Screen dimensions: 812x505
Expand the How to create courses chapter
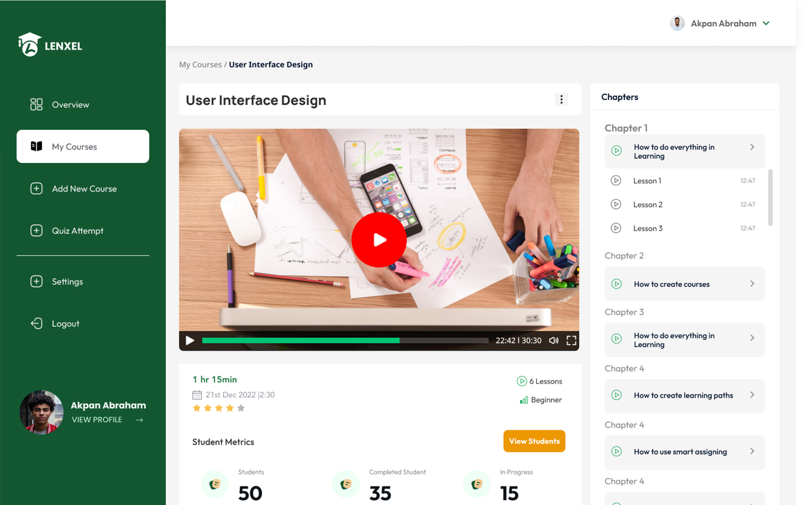[751, 284]
